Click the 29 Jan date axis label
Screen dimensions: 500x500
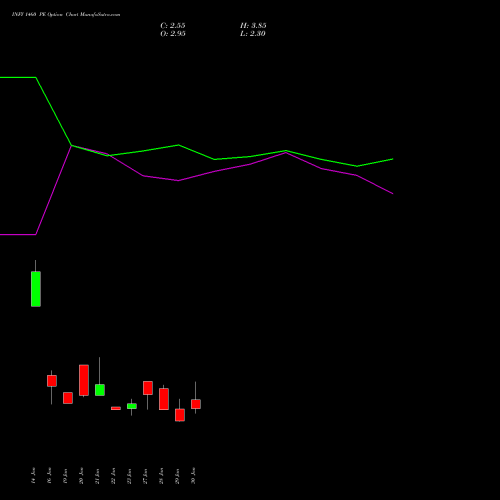[177, 476]
